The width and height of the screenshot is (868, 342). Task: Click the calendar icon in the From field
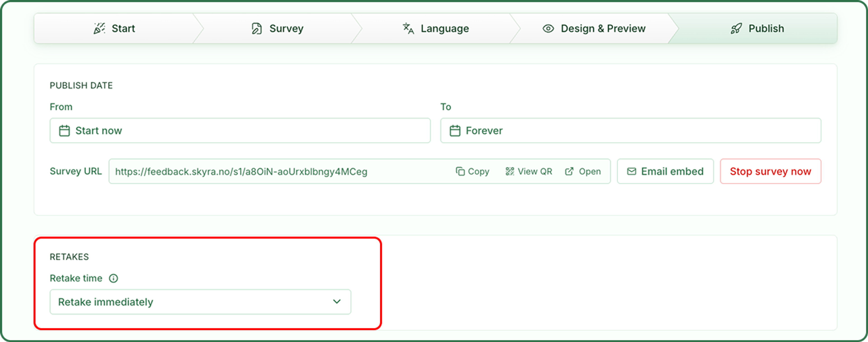[64, 131]
